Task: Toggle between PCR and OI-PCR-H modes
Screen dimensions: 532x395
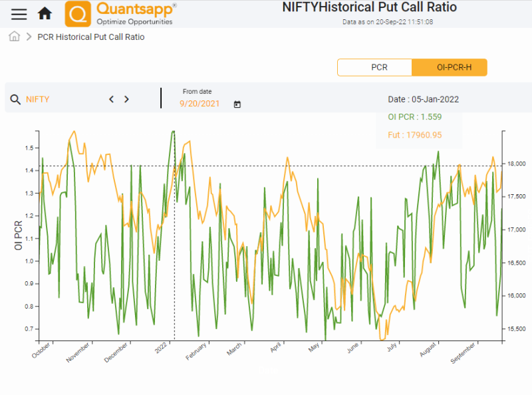Action: [x=412, y=67]
